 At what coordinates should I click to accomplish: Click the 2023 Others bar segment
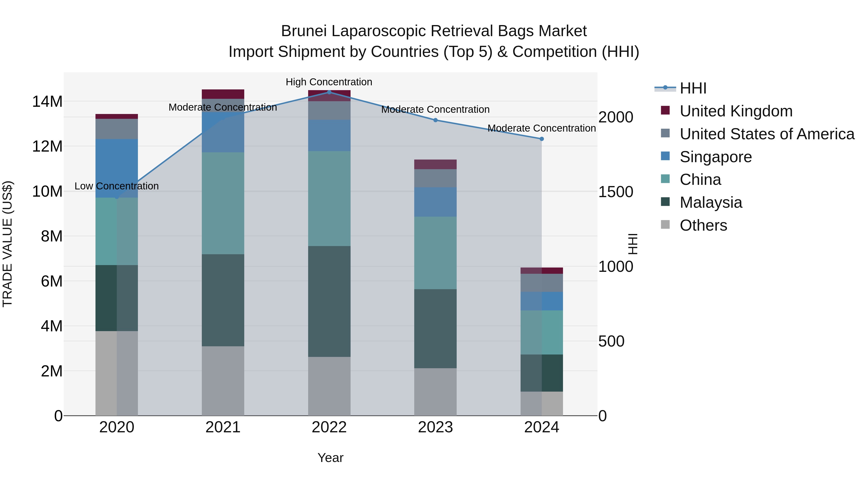click(x=435, y=392)
